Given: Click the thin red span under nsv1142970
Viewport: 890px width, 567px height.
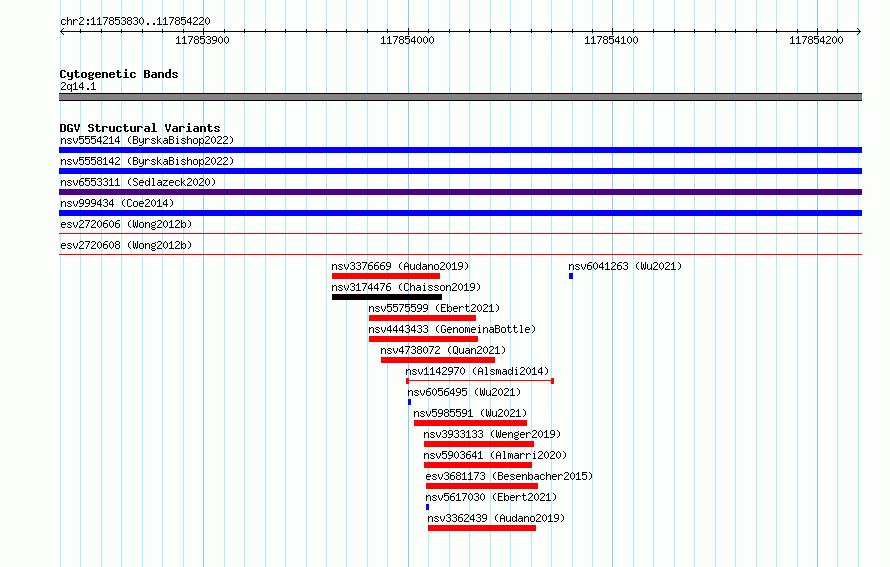Looking at the screenshot, I should pyautogui.click(x=480, y=381).
